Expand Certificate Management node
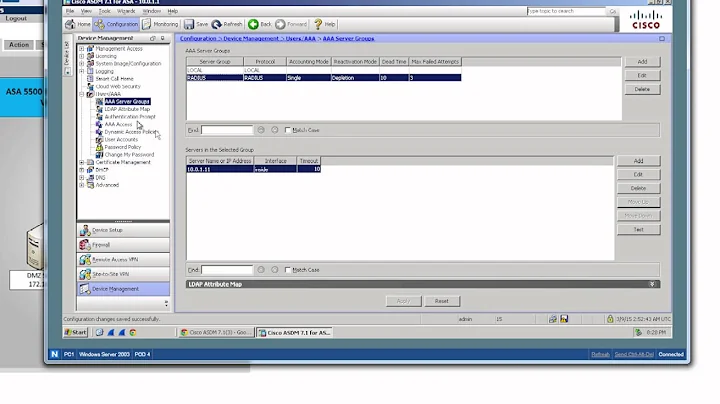The width and height of the screenshot is (720, 404). (x=81, y=162)
